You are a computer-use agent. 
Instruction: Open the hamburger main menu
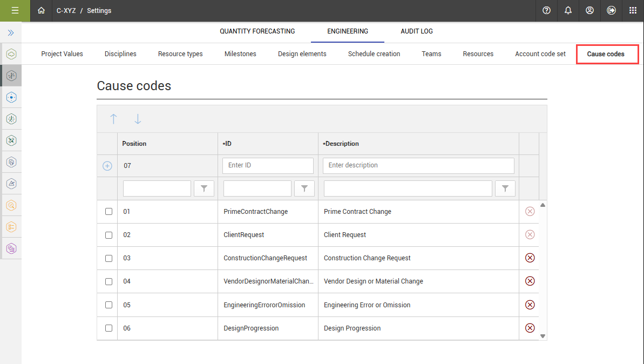[15, 10]
